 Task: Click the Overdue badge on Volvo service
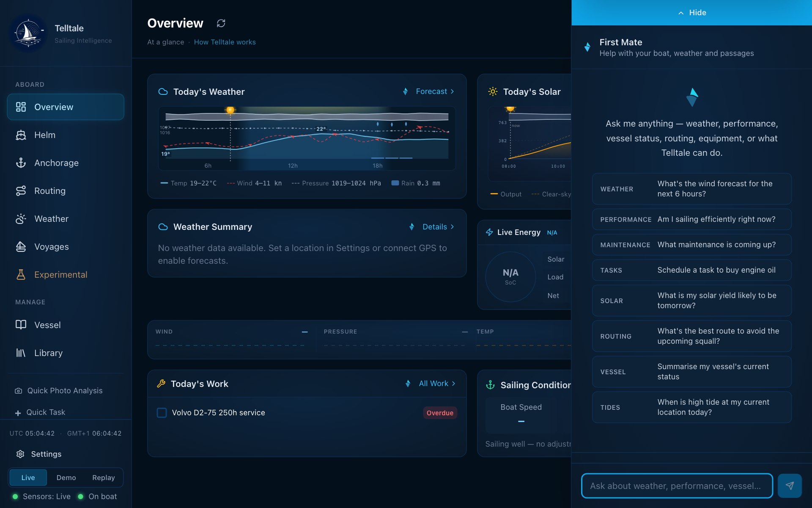440,413
